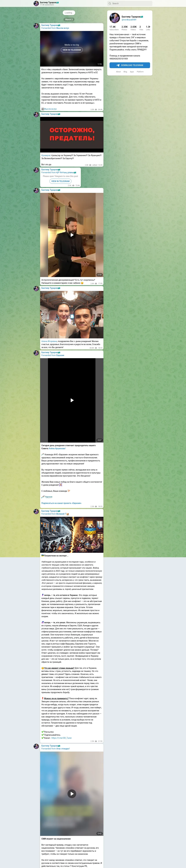
Task: Click author avatar beside the kitchen video post
Action: click(x=36, y=190)
